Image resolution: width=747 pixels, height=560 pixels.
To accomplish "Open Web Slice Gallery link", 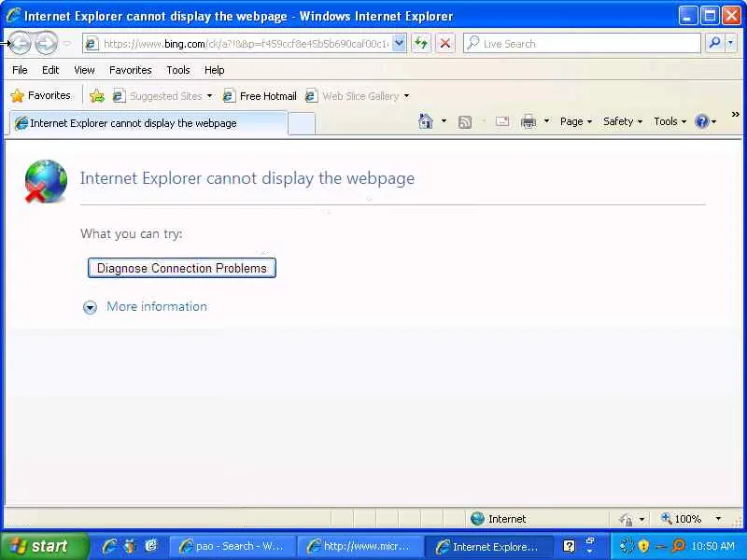I will [353, 96].
